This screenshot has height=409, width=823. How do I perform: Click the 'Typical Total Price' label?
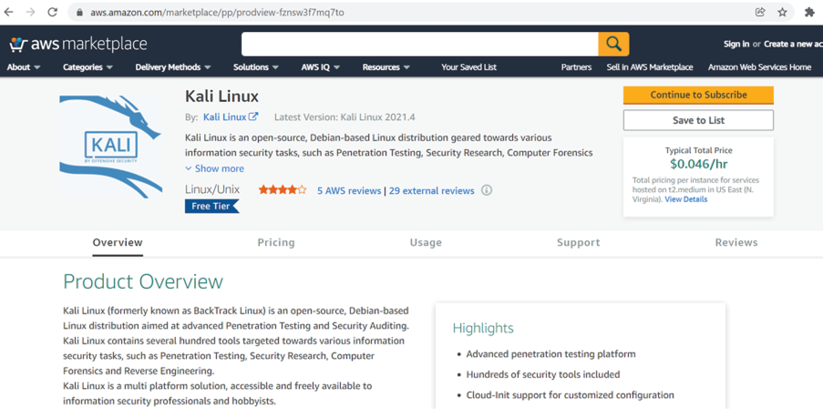click(699, 150)
